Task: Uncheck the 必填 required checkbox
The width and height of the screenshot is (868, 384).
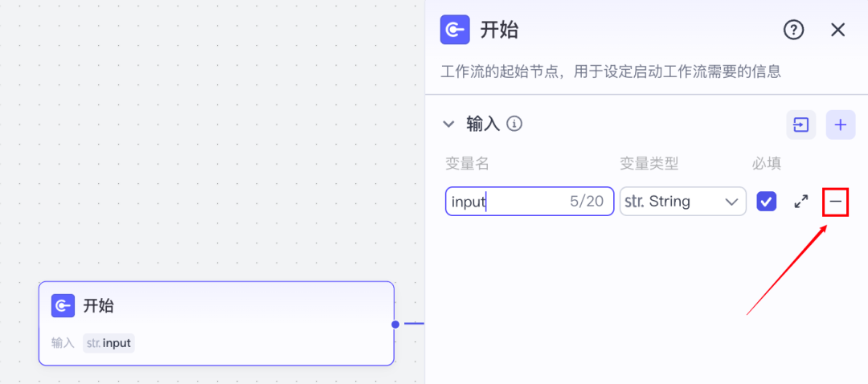Action: tap(767, 202)
